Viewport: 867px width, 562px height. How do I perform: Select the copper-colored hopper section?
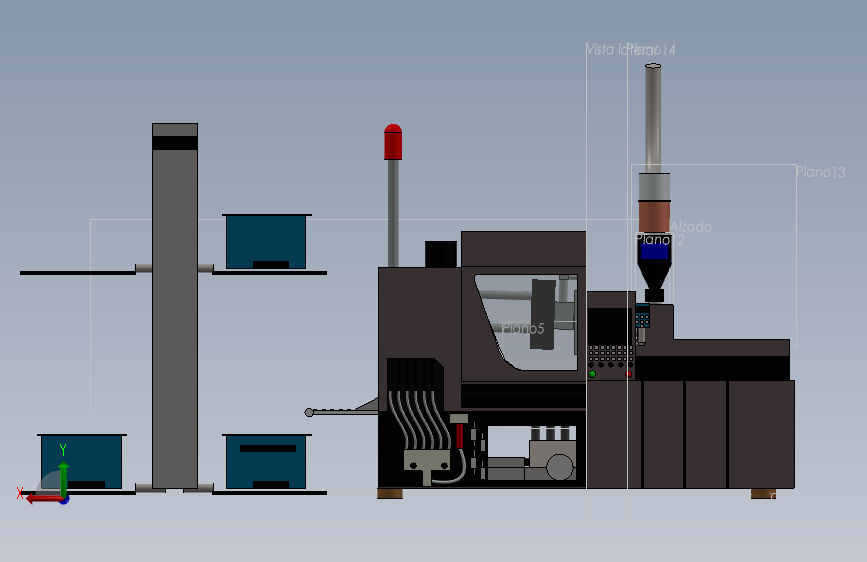tap(654, 216)
